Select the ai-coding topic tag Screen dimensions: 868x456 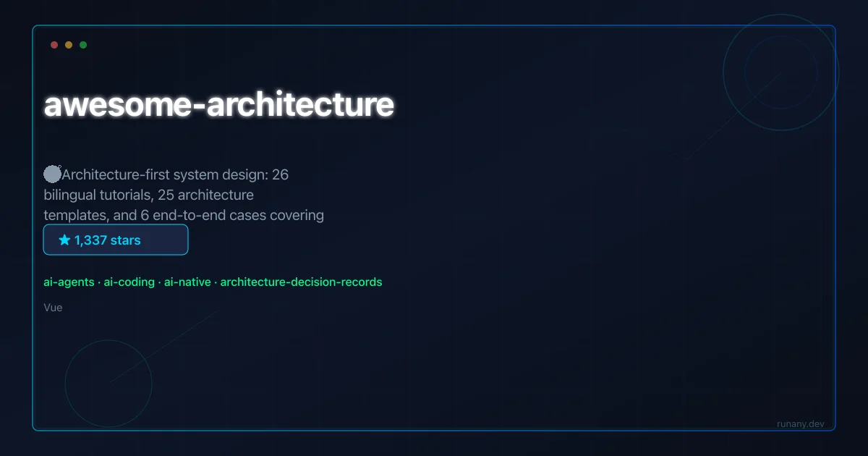[x=129, y=282]
